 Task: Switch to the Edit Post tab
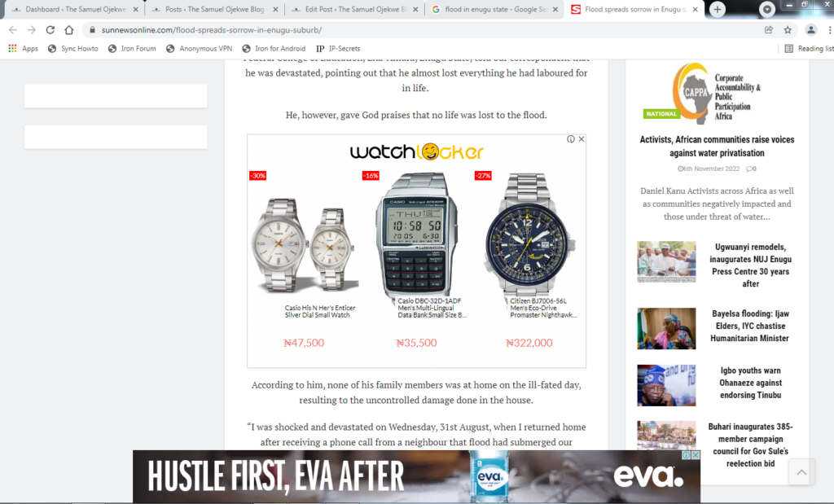point(355,10)
